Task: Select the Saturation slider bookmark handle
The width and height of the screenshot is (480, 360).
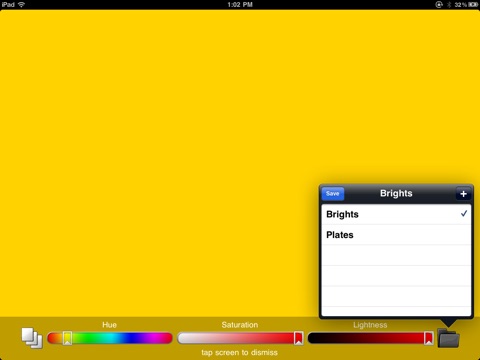Action: (298, 338)
